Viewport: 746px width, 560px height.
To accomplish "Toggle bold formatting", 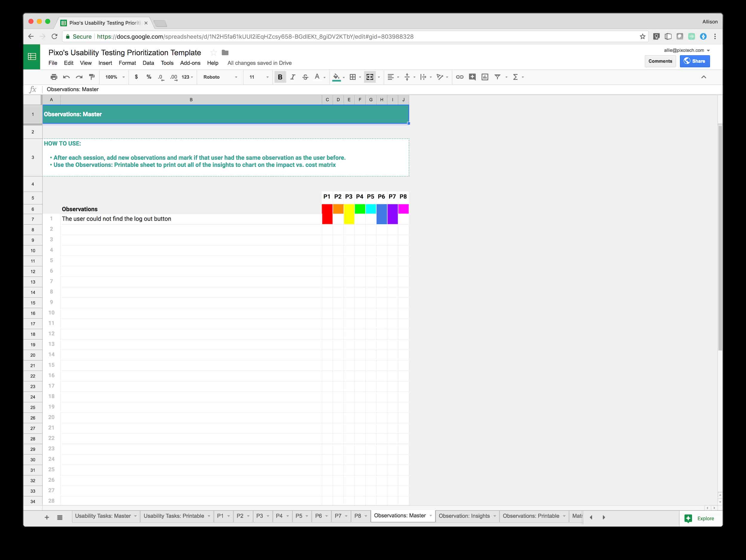I will [x=280, y=77].
